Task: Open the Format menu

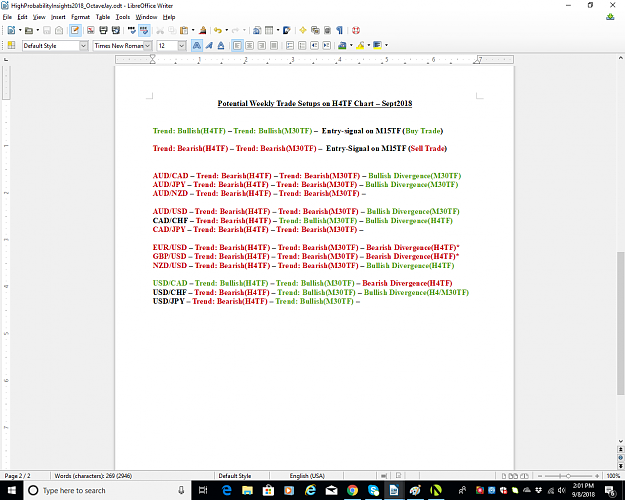Action: point(81,17)
